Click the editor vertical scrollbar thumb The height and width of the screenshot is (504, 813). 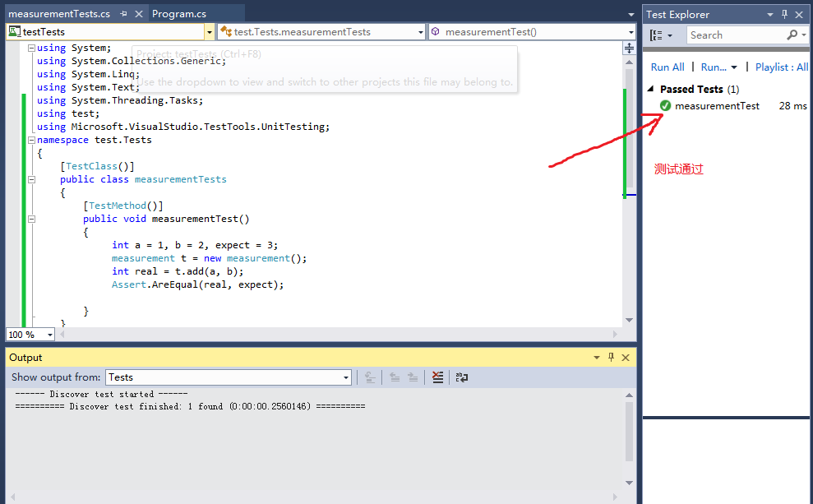pos(629,128)
